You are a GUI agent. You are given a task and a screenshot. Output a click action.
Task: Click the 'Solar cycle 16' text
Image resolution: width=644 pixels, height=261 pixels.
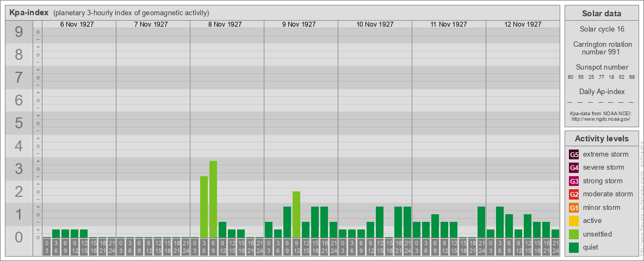coord(601,29)
